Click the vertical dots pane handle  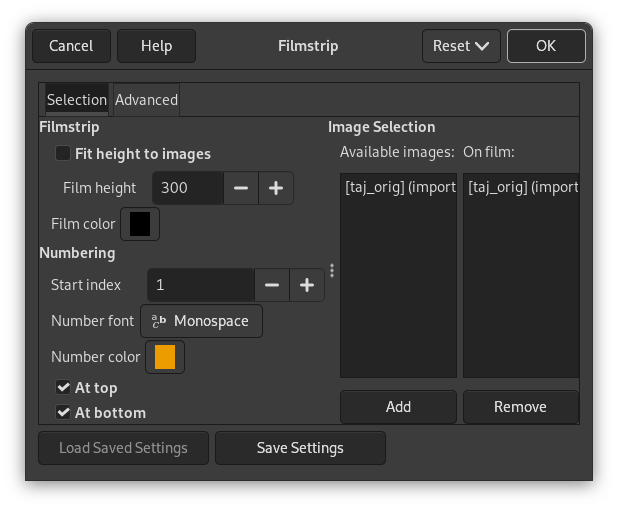(x=332, y=271)
